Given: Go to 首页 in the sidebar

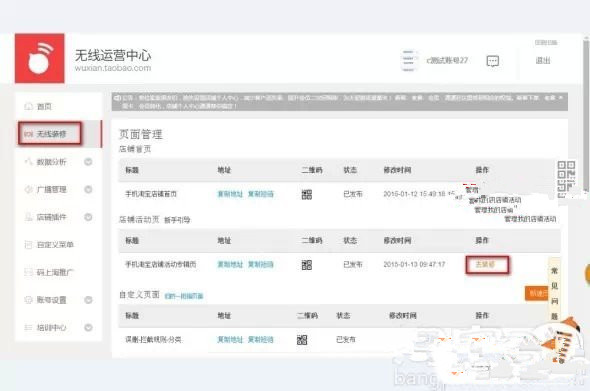Looking at the screenshot, I should click(x=44, y=106).
